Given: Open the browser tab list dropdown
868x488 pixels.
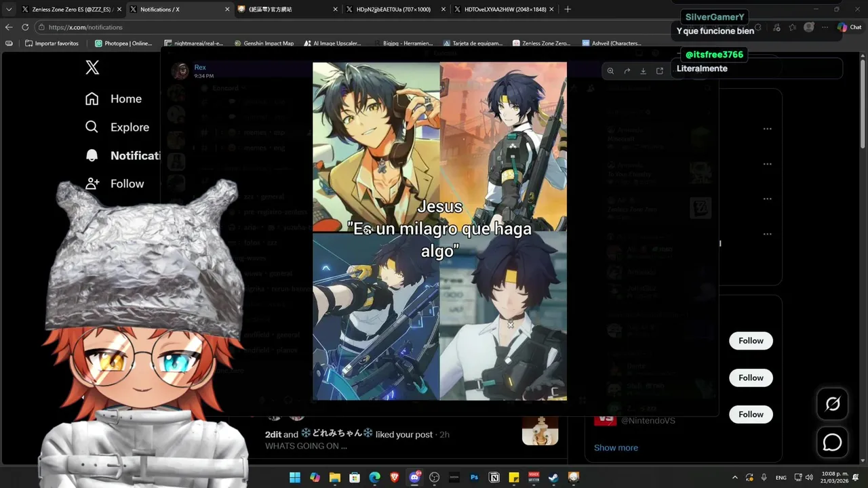Looking at the screenshot, I should pyautogui.click(x=9, y=9).
